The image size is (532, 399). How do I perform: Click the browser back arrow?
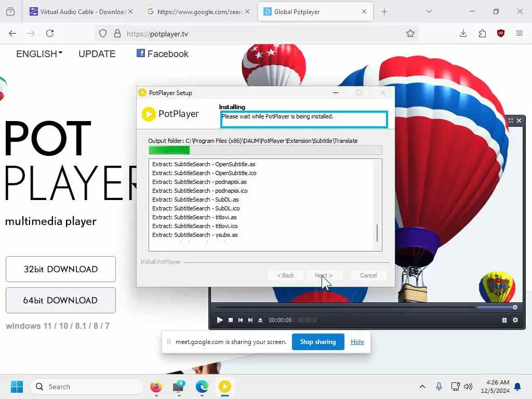tap(12, 33)
